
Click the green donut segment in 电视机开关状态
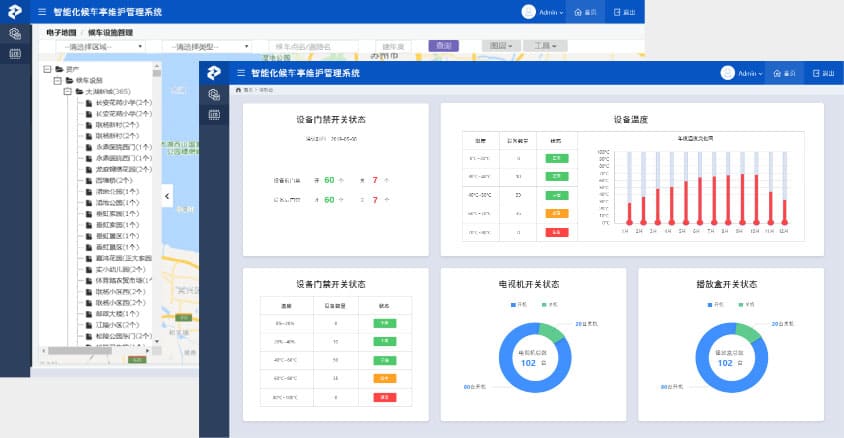(x=552, y=333)
